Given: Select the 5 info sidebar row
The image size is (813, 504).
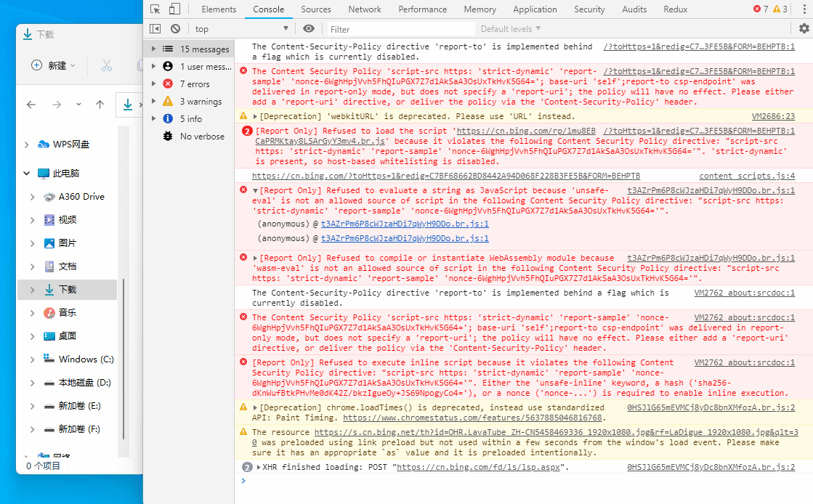Looking at the screenshot, I should 189,119.
